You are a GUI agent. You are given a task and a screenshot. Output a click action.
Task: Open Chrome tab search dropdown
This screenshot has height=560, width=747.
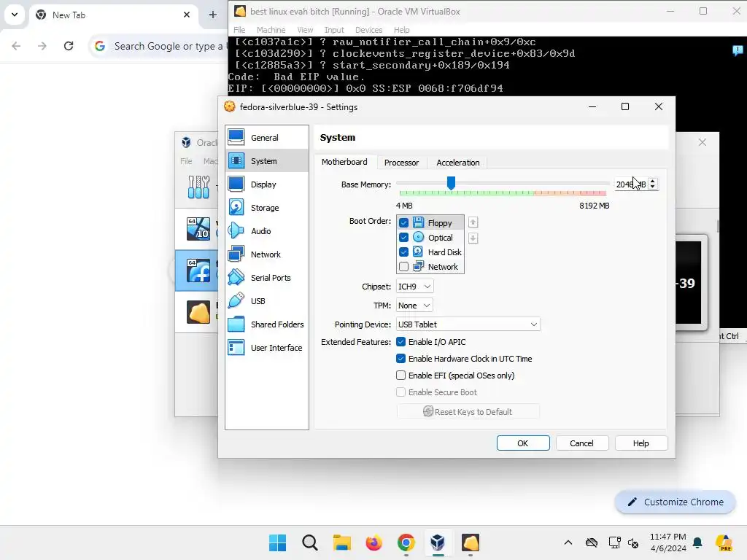click(x=15, y=15)
